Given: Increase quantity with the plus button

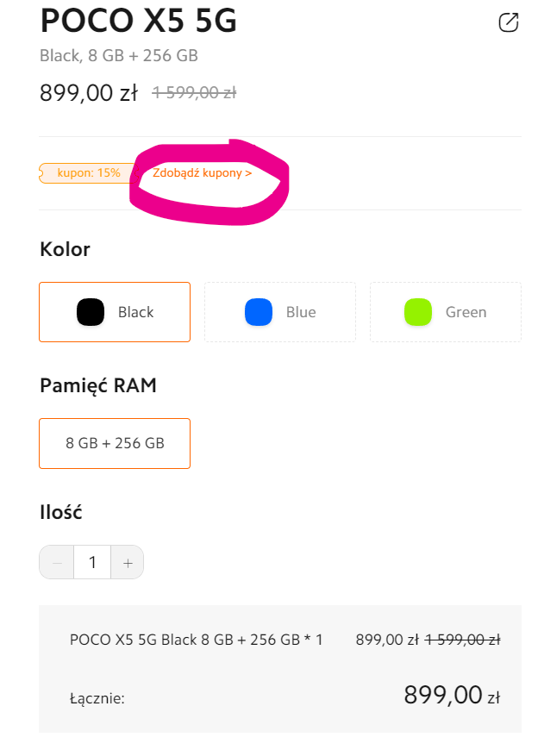Looking at the screenshot, I should [x=128, y=562].
